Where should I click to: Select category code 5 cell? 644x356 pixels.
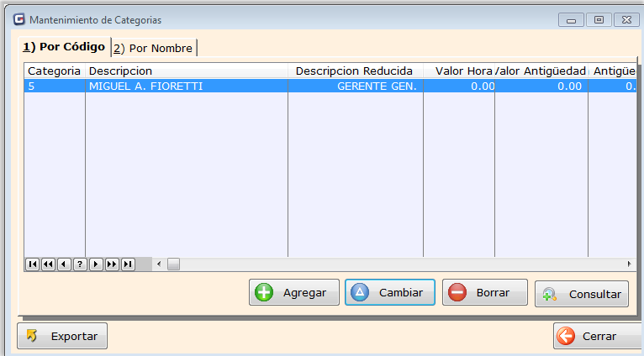tap(55, 86)
